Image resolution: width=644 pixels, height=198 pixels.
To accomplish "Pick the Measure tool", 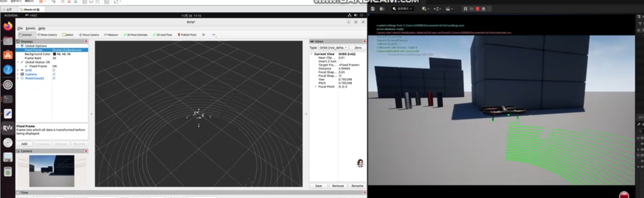I will pyautogui.click(x=111, y=35).
